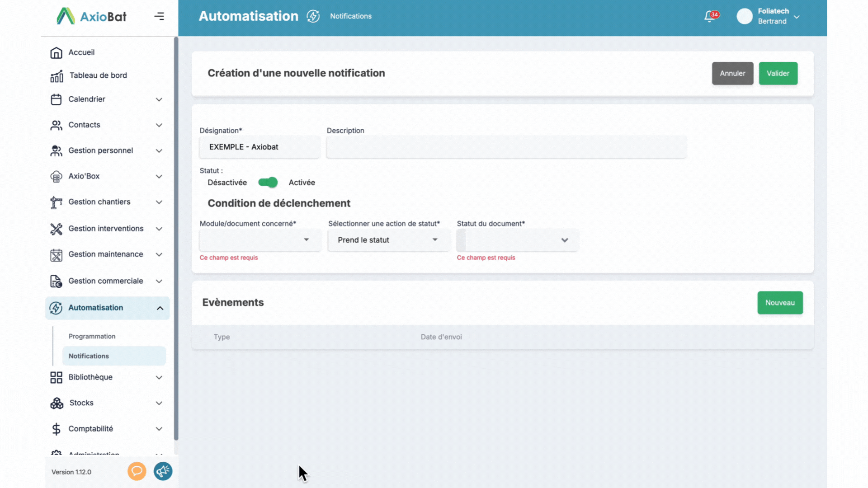Click the hamburger menu collapse icon

159,16
